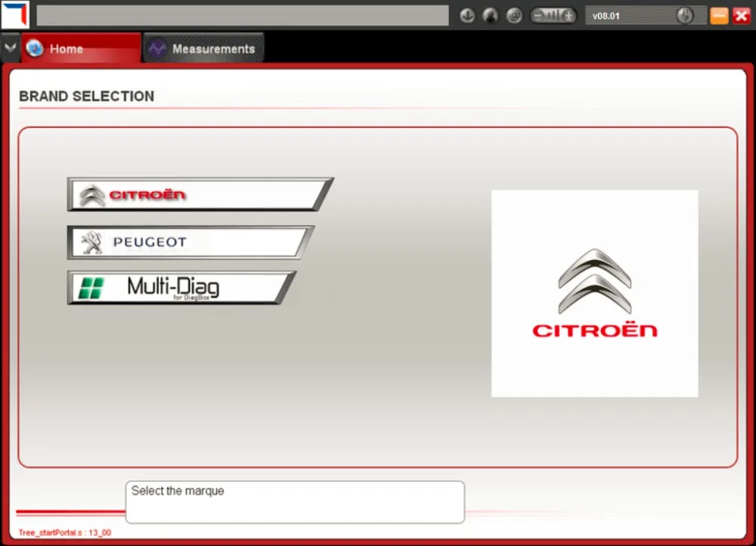Select the Citroën brand button
The height and width of the screenshot is (546, 756).
(x=200, y=194)
